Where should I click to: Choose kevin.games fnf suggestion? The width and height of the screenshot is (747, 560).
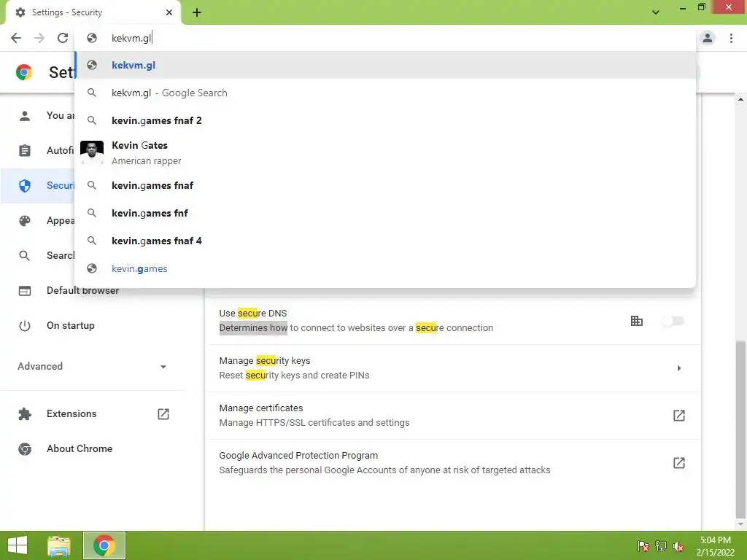(385, 213)
